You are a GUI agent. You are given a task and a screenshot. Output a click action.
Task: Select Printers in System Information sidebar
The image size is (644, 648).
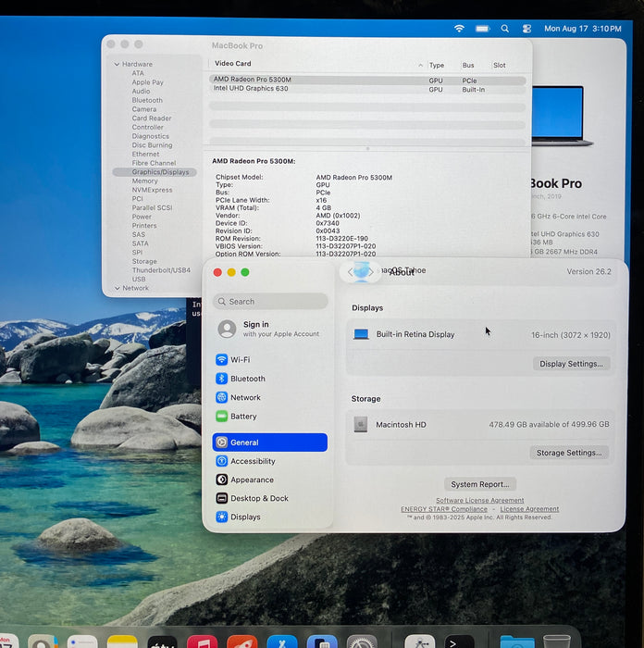(144, 226)
